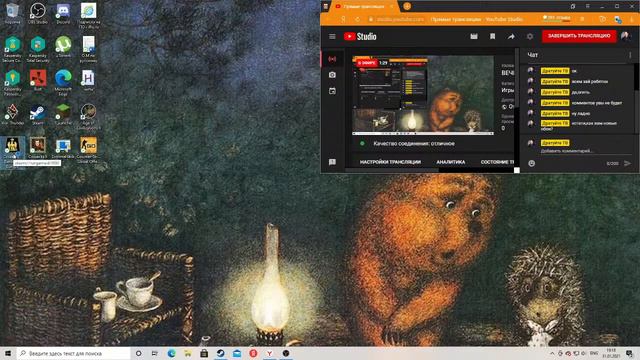This screenshot has width=640, height=360.
Task: Open stream settings gear icon in Studio
Action: pos(530,36)
